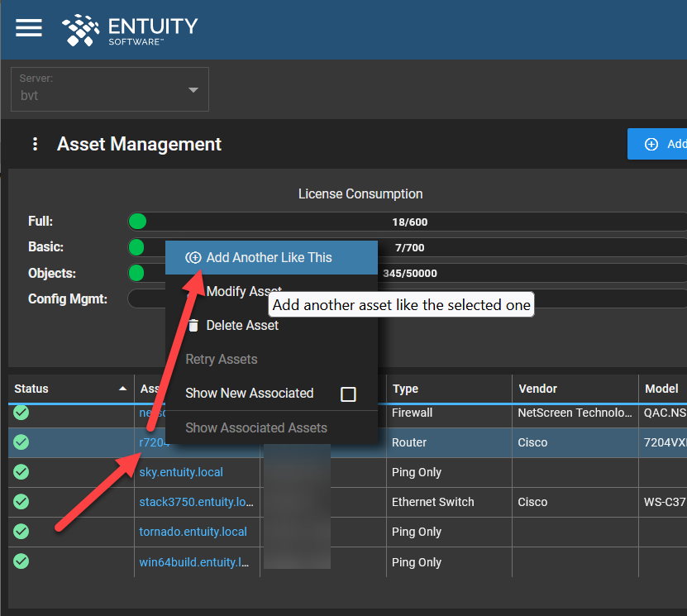Screen dimensions: 687x616
Task: Open the stack3750.entuity.local asset link
Action: coord(198,502)
